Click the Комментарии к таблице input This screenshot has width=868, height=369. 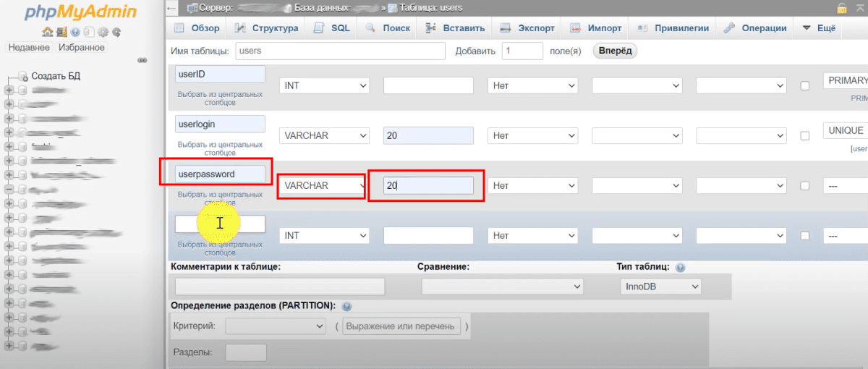click(280, 287)
